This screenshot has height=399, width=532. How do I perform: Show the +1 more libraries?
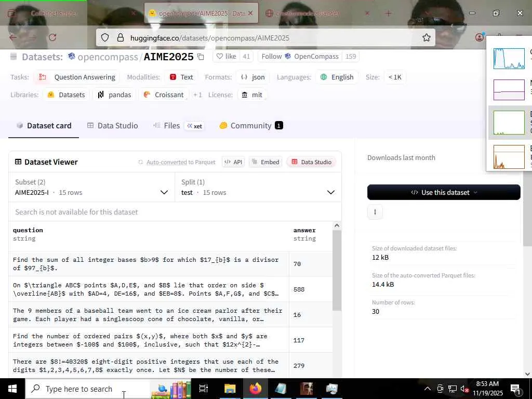click(x=197, y=95)
